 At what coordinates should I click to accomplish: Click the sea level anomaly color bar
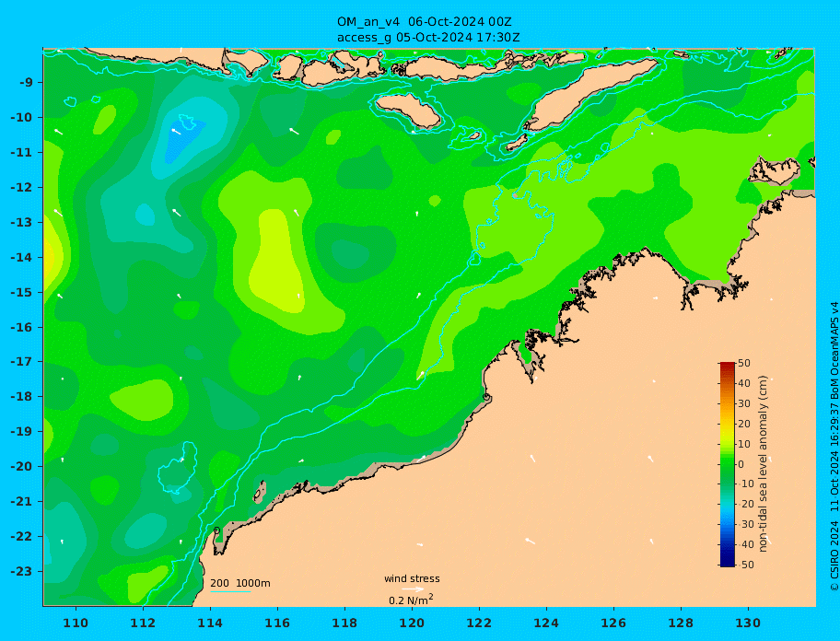tap(728, 464)
